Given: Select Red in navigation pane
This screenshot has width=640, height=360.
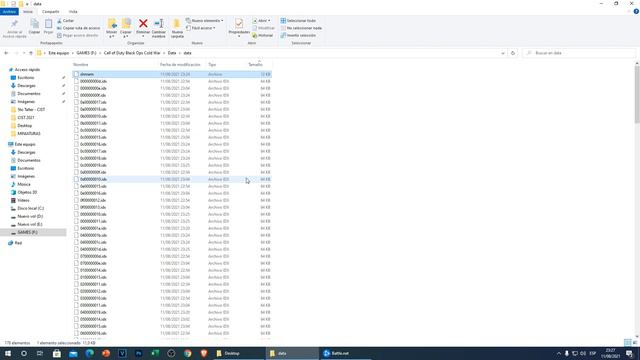Looking at the screenshot, I should (18, 243).
